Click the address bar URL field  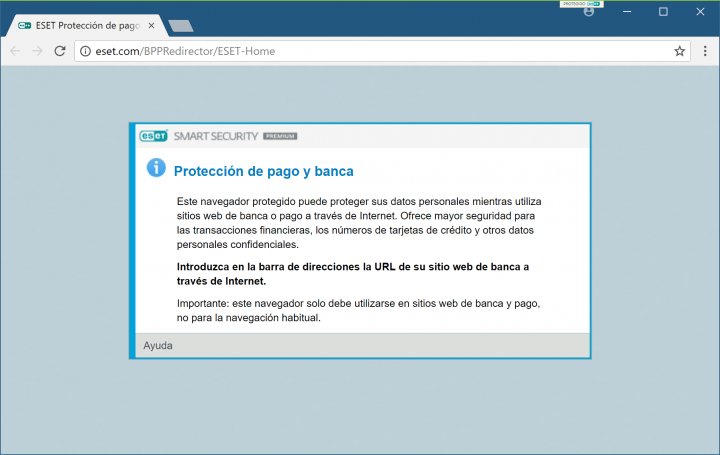(x=382, y=51)
